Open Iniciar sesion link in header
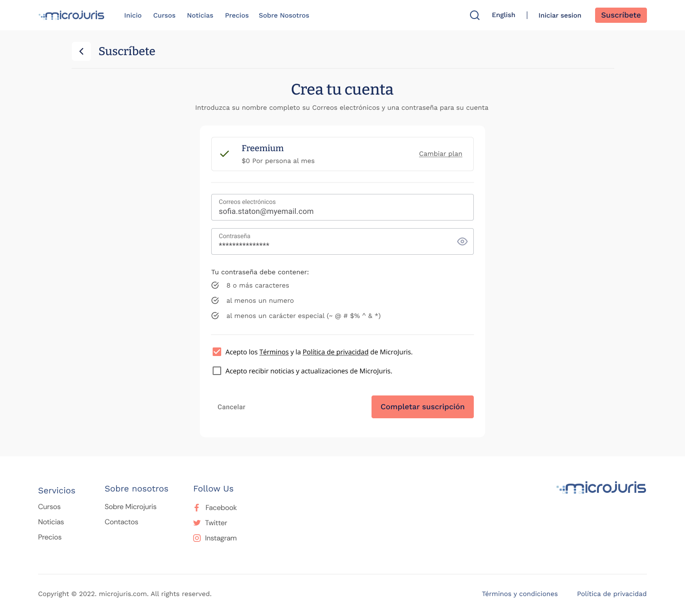685x616 pixels. click(x=559, y=16)
